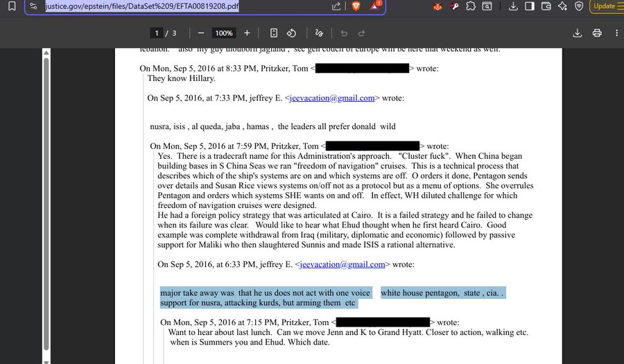The width and height of the screenshot is (624, 364).
Task: Open the extensions puzzle menu
Action: 471,6
